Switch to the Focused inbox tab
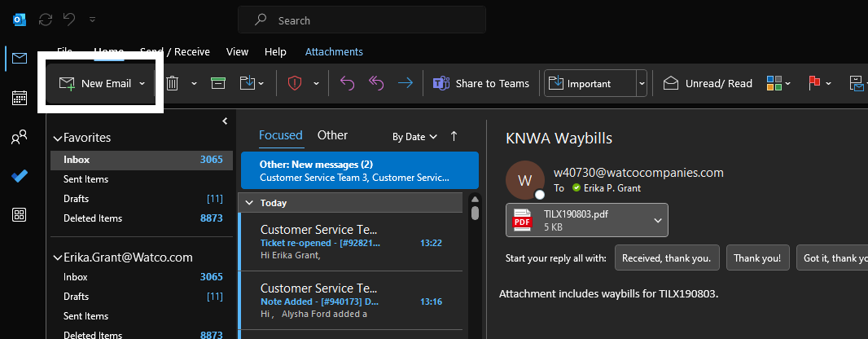This screenshot has height=339, width=868. (x=281, y=135)
